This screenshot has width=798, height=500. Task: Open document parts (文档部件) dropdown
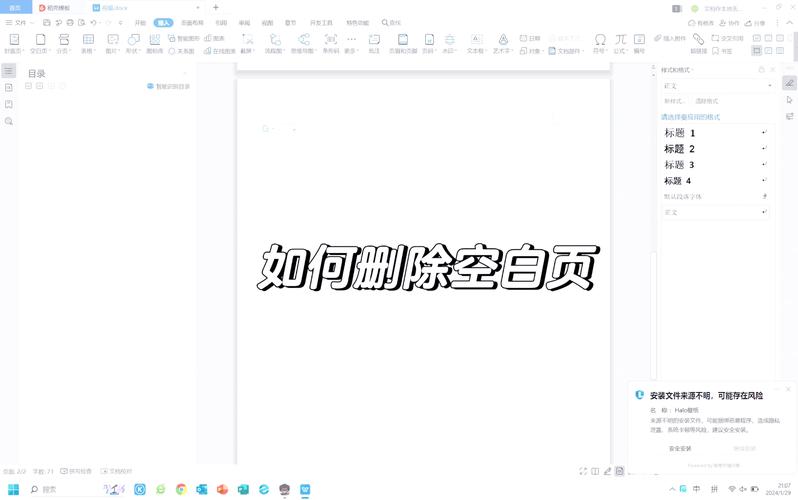564,51
